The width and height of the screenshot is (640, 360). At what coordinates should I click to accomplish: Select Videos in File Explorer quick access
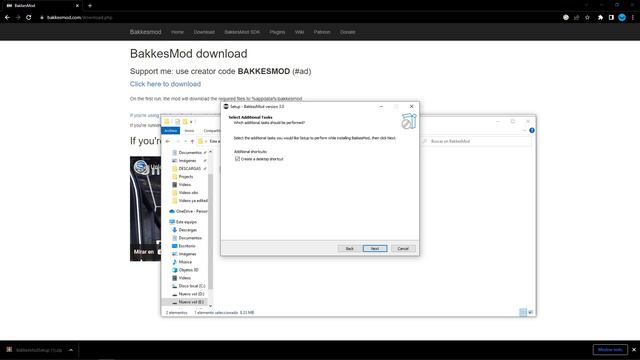(184, 184)
